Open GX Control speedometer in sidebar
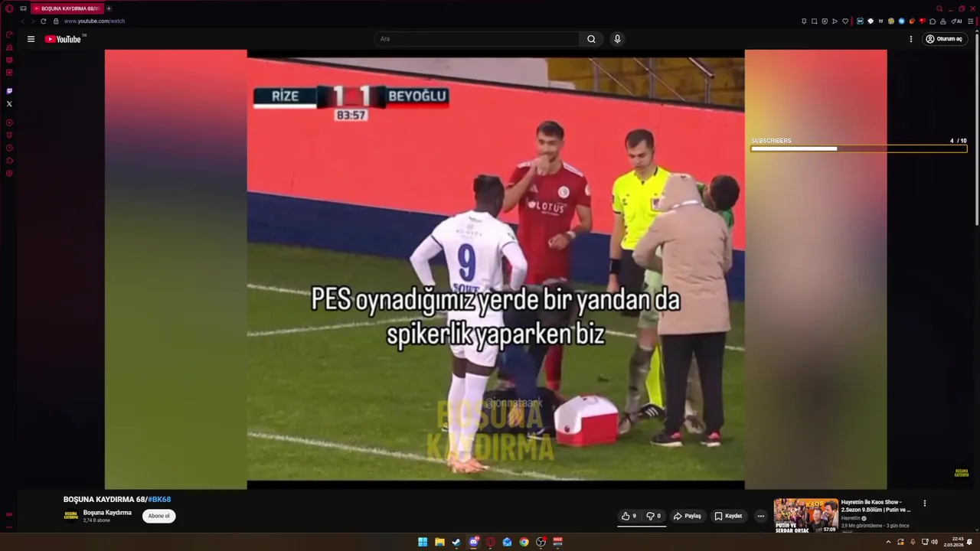 pos(9,34)
